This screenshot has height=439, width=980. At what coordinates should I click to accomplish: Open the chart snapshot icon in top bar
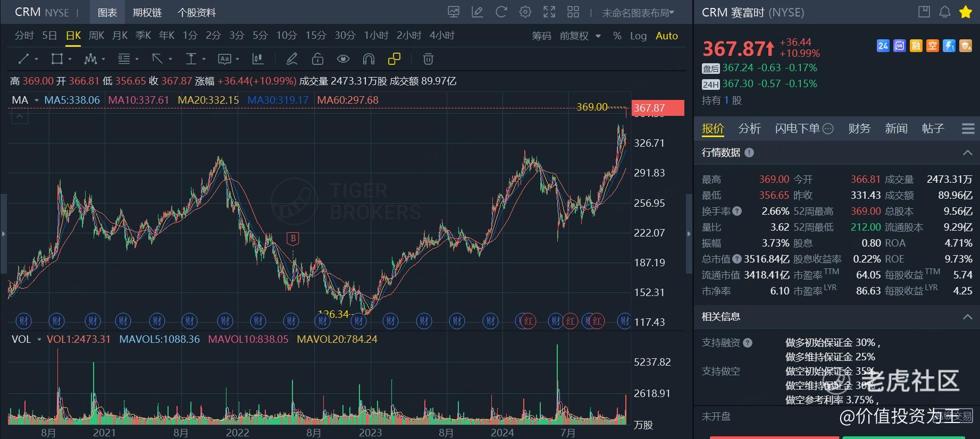click(x=454, y=12)
